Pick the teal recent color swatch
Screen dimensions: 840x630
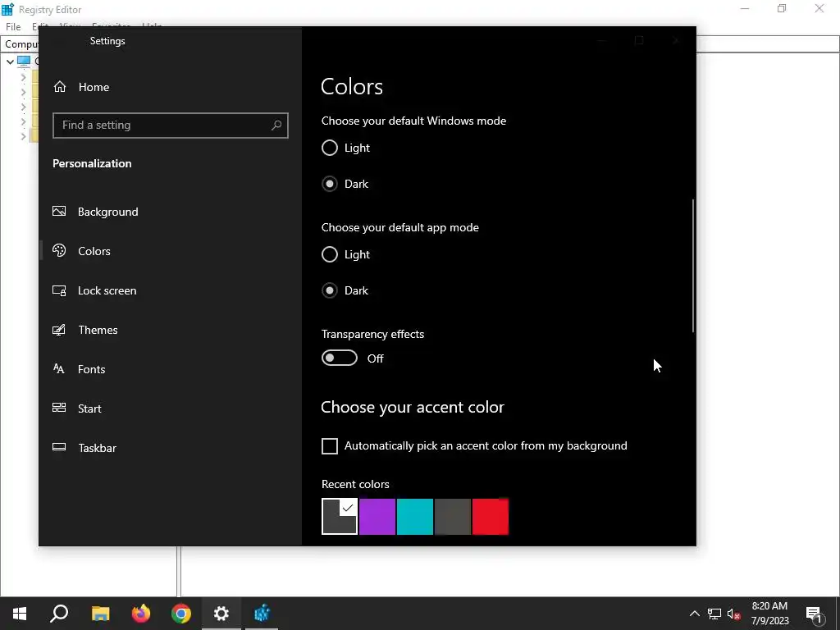pos(414,517)
